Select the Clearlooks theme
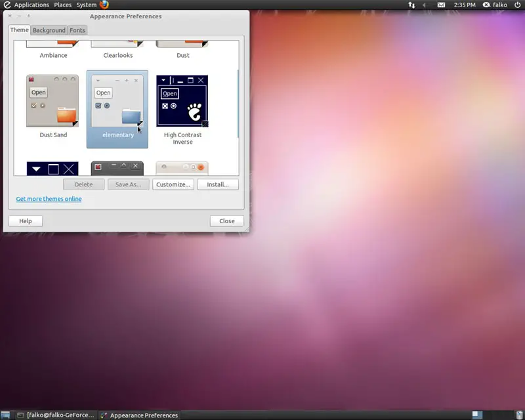The width and height of the screenshot is (525, 420). click(117, 51)
